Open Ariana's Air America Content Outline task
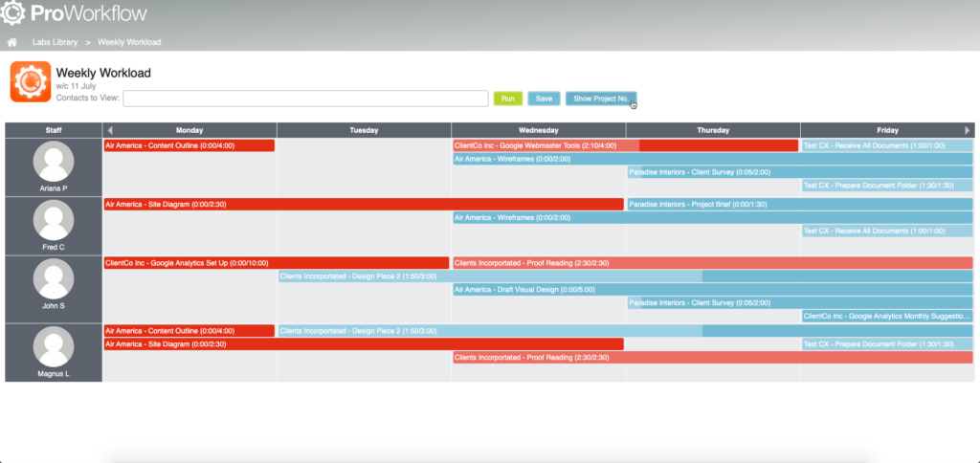Image resolution: width=980 pixels, height=463 pixels. (189, 145)
